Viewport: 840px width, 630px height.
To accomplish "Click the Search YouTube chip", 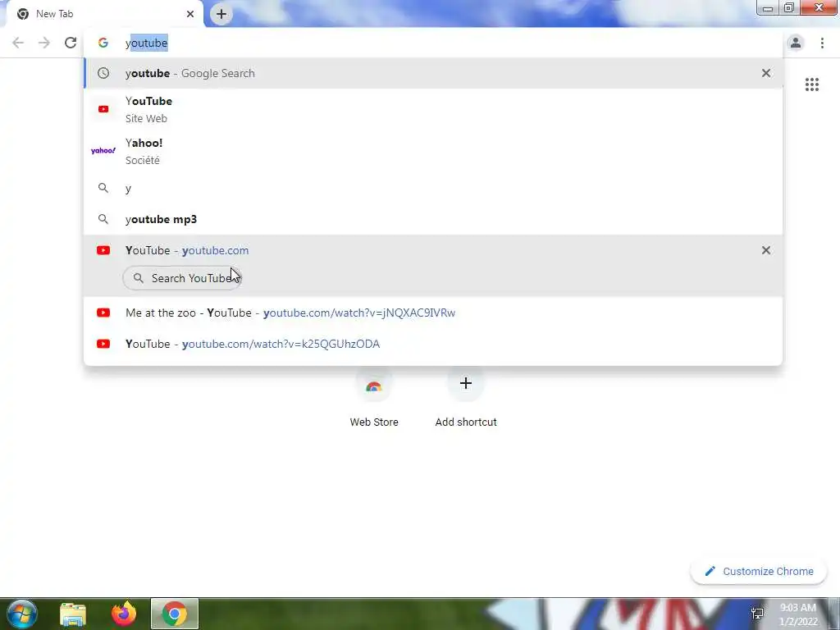I will point(182,278).
